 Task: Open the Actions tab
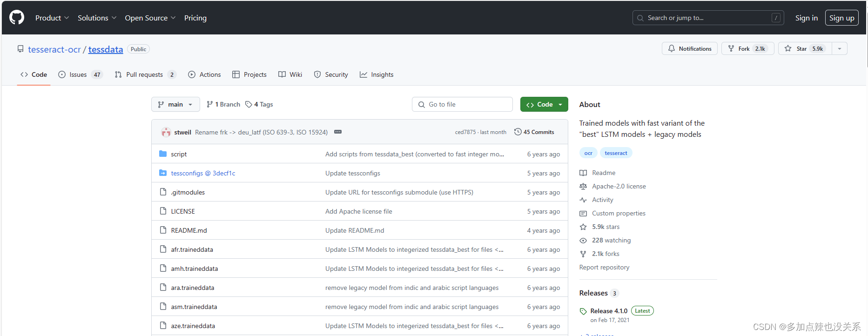[204, 74]
